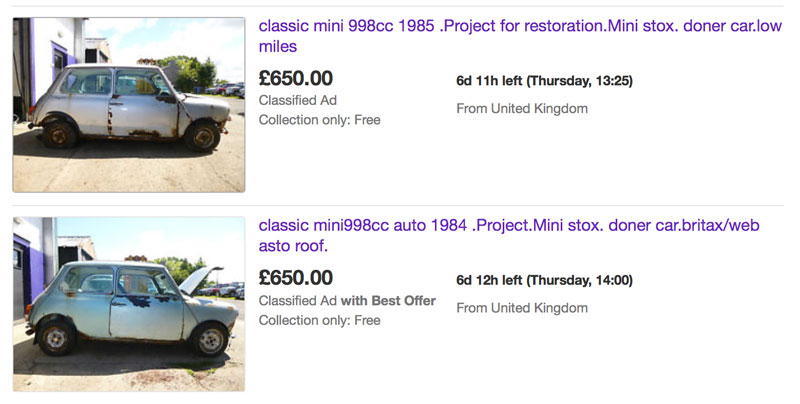Click the 6d 11h left (Thursday, 13:25) timer
Screen dimensions: 800x404
click(544, 81)
